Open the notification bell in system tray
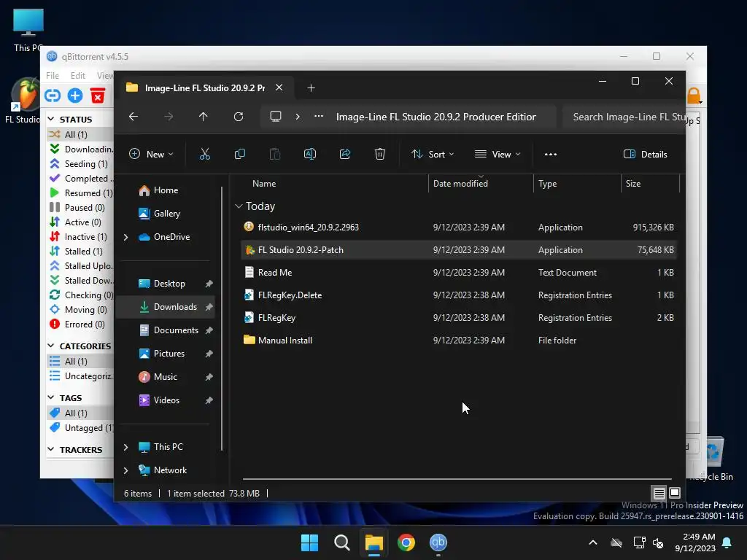This screenshot has width=747, height=560. point(727,542)
